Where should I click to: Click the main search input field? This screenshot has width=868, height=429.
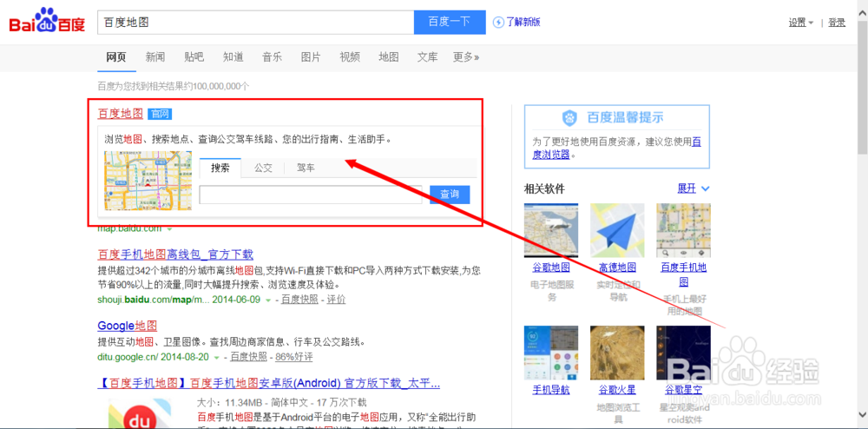[x=256, y=22]
